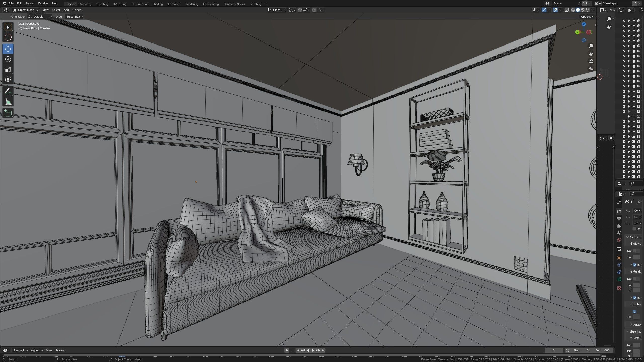644x362 pixels.
Task: Toggle snapping magnet icon
Action: (x=300, y=10)
